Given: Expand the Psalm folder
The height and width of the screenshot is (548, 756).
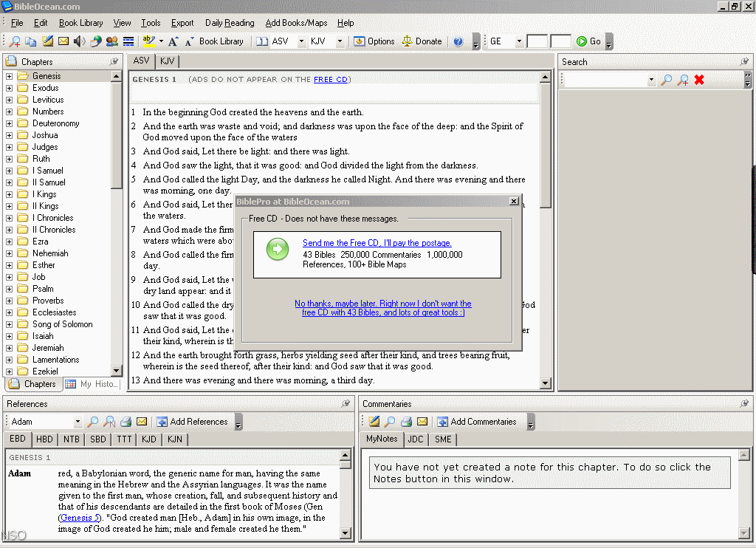Looking at the screenshot, I should coord(9,289).
